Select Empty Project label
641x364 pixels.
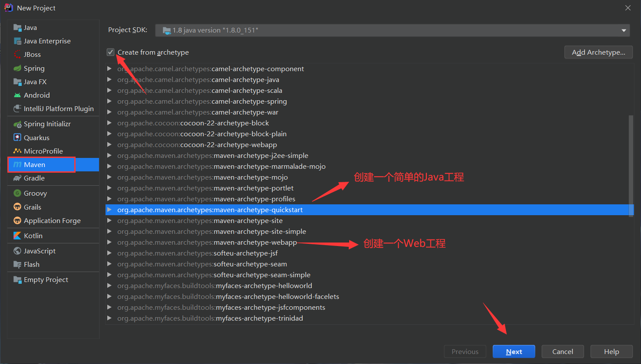46,280
